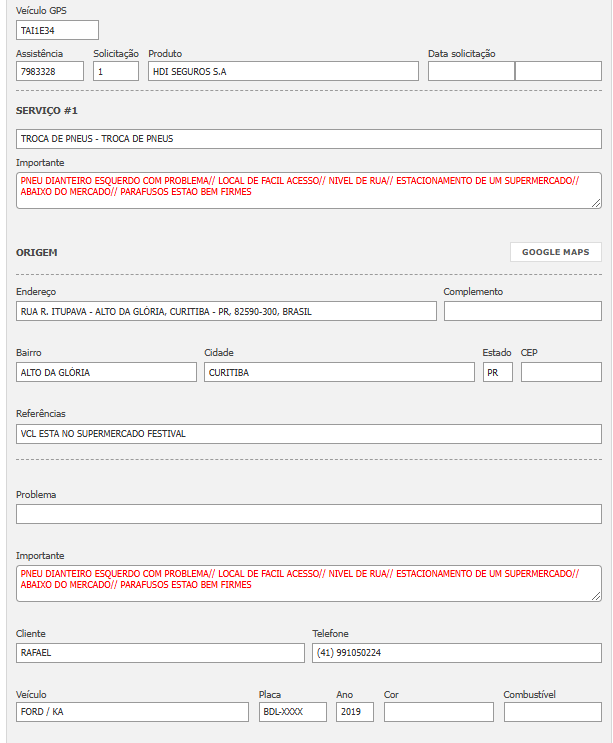Select the Assistência number field
This screenshot has height=743, width=613.
click(50, 71)
